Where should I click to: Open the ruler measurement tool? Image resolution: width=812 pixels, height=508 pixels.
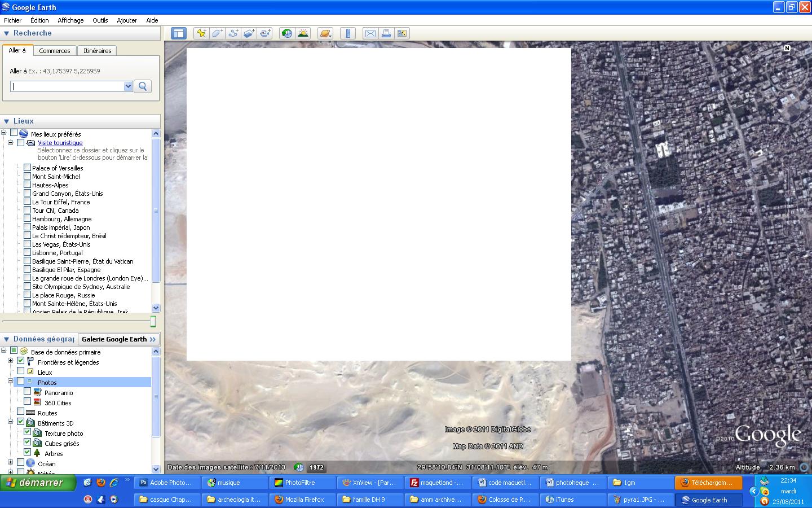348,33
